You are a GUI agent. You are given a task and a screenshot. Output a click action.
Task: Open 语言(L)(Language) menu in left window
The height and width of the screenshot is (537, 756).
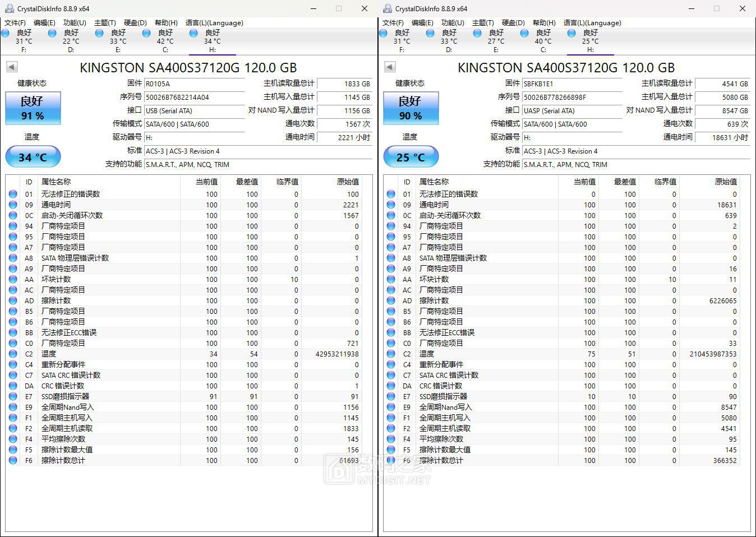pyautogui.click(x=214, y=23)
